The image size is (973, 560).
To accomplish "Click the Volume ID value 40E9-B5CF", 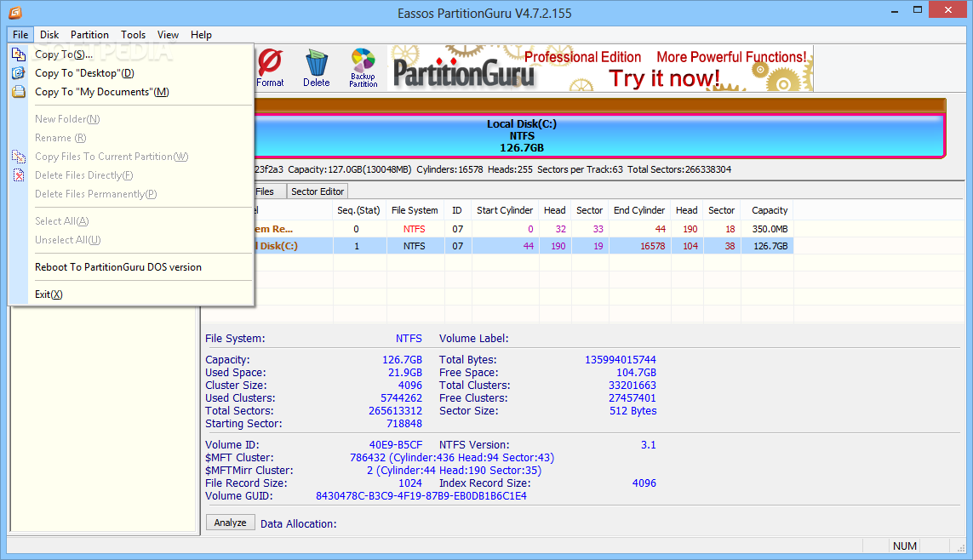I will pos(395,444).
